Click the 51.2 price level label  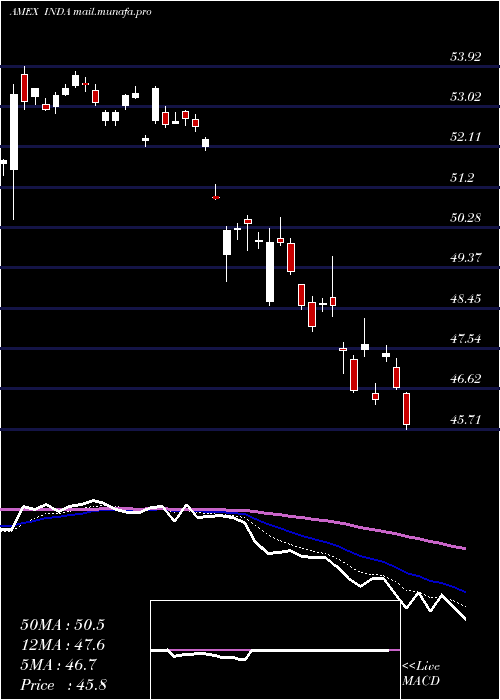tap(462, 178)
